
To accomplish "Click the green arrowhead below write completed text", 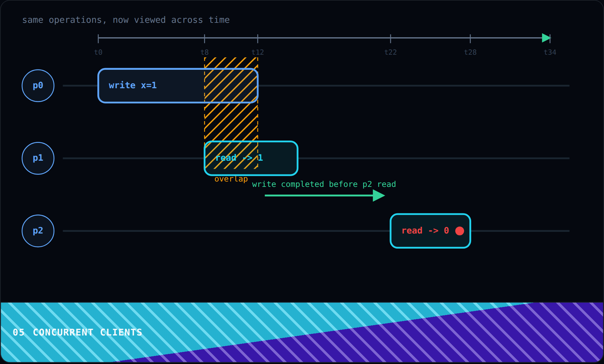I will point(379,196).
